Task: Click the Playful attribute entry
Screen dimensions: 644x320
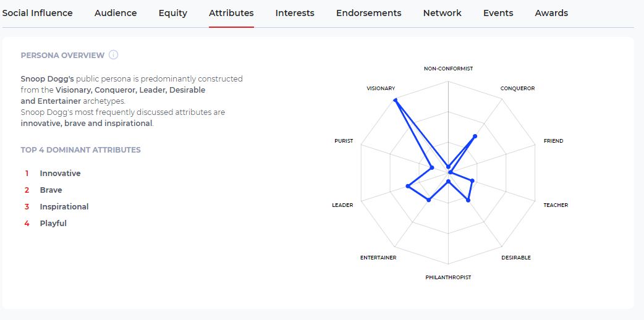Action: (x=53, y=224)
